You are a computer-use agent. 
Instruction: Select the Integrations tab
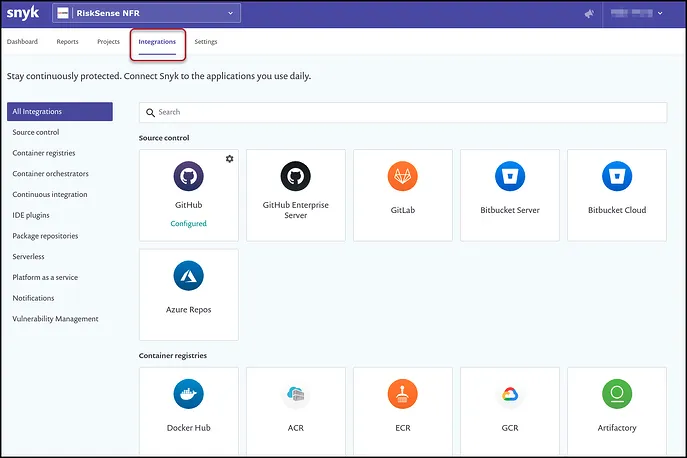point(157,42)
